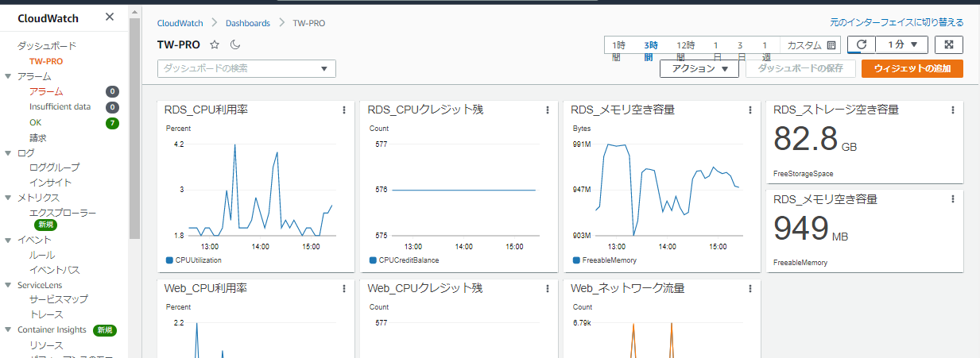Toggle the FreeableMemory legend swatch
Image resolution: width=980 pixels, height=358 pixels.
click(x=576, y=260)
